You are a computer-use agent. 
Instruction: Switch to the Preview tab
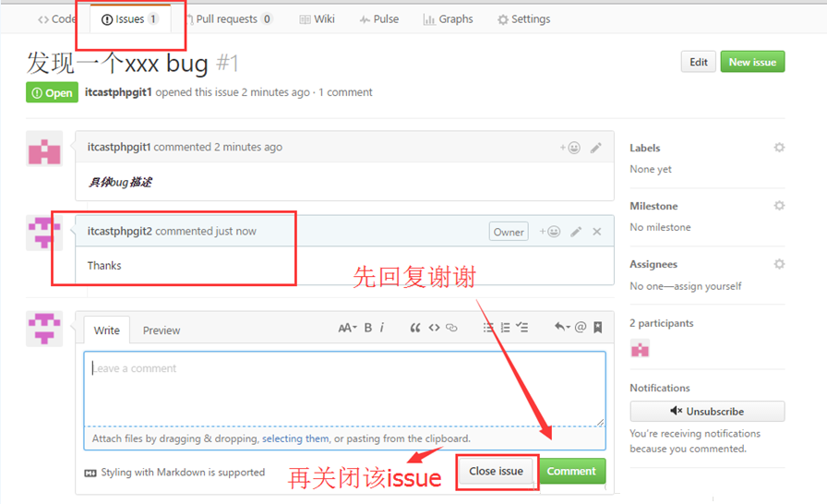[162, 330]
